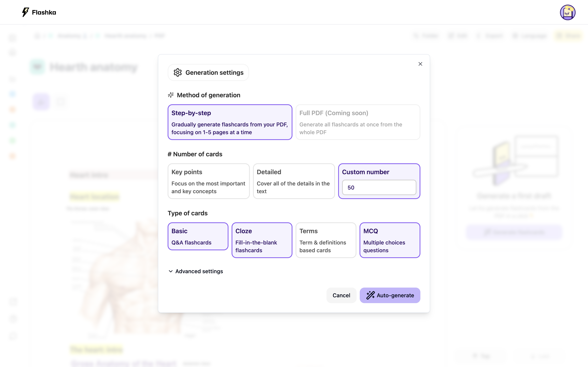Open the user avatar profile menu

[567, 12]
